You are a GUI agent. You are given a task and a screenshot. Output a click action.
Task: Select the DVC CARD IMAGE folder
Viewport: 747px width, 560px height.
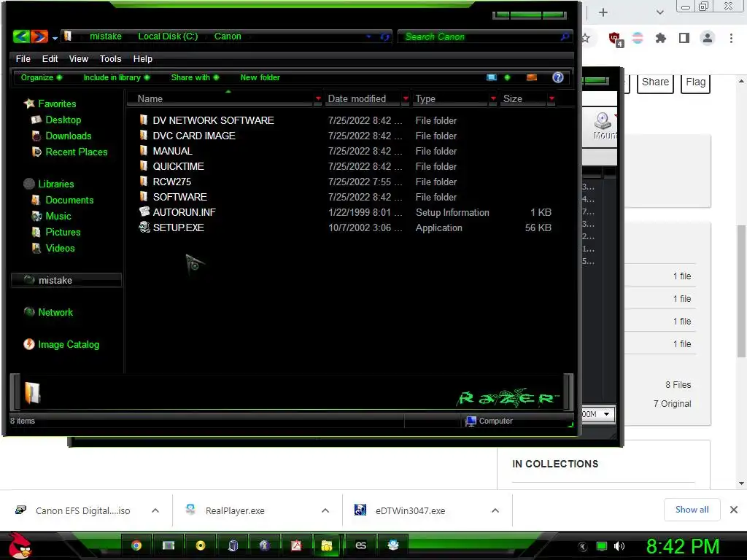click(x=194, y=136)
